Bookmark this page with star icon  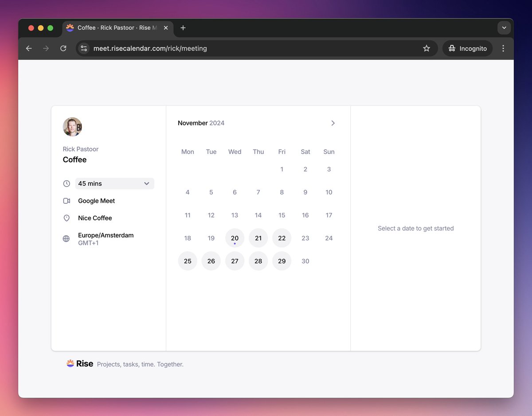[426, 48]
